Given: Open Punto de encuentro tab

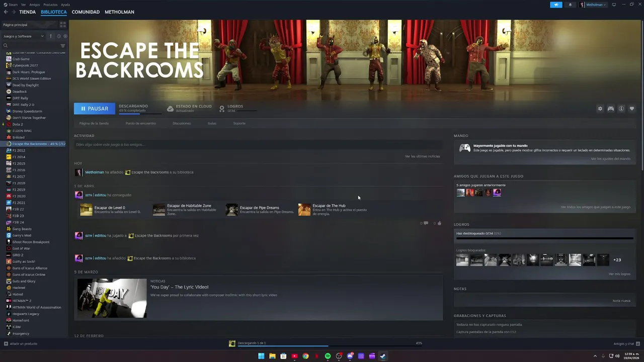Looking at the screenshot, I should tap(140, 123).
